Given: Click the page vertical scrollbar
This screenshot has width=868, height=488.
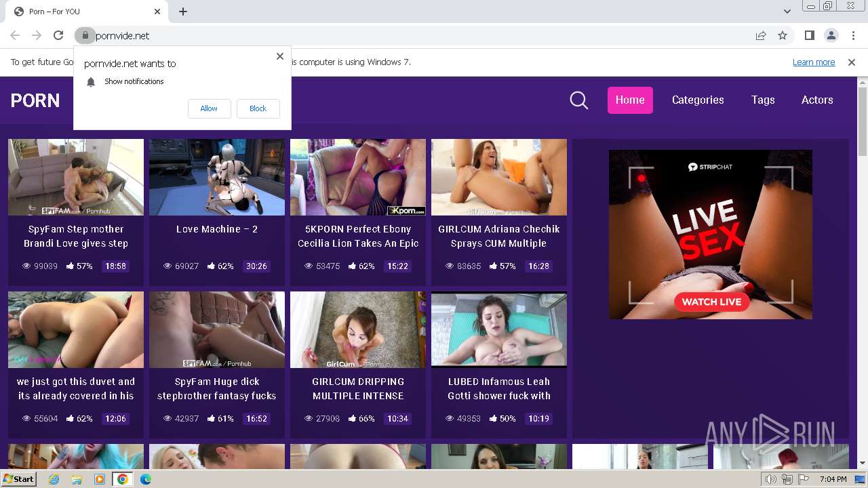Looking at the screenshot, I should click(x=863, y=122).
